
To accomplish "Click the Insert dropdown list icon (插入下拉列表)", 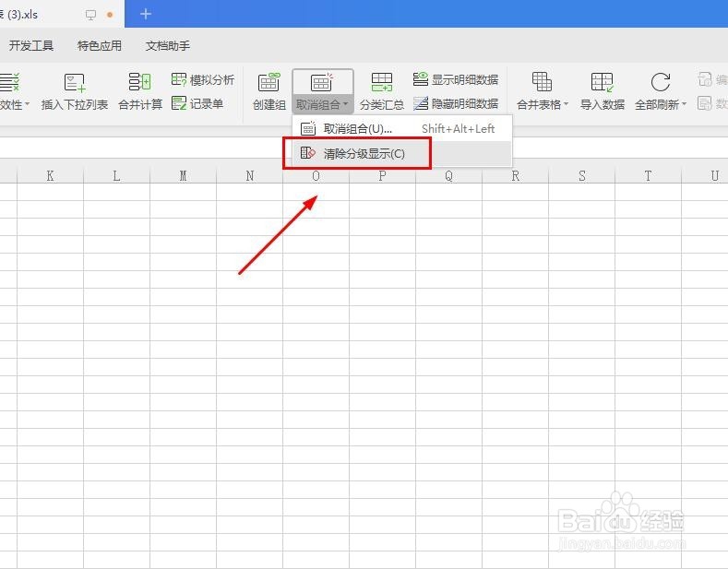I will [75, 83].
